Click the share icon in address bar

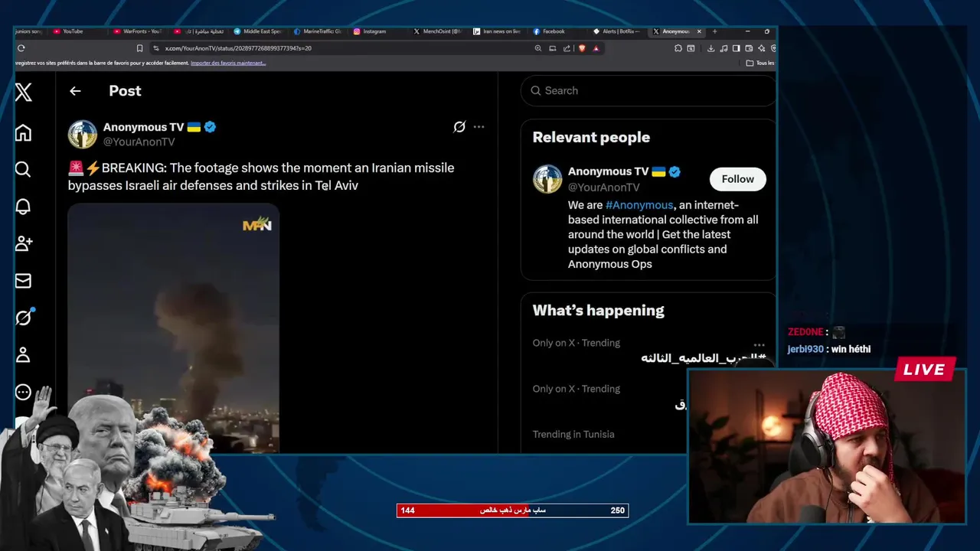(x=567, y=48)
